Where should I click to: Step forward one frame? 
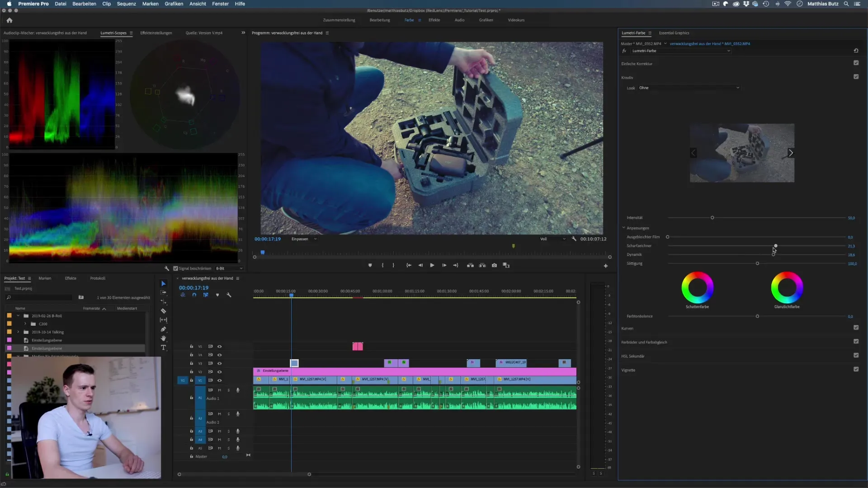click(x=444, y=265)
